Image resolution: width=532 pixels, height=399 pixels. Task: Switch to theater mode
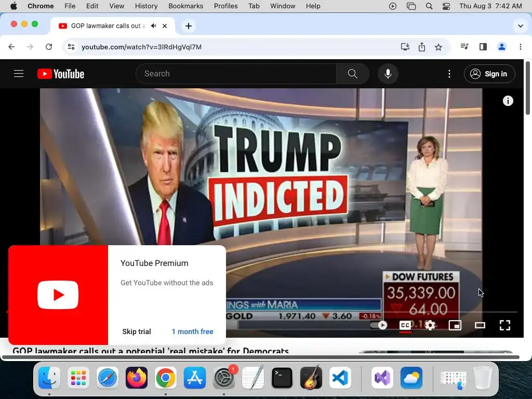pos(480,325)
